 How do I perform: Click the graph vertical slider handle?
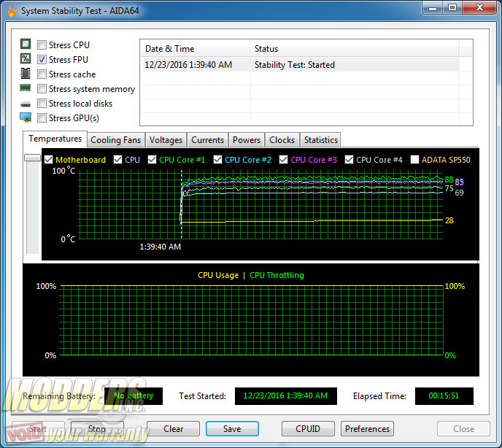[x=32, y=158]
